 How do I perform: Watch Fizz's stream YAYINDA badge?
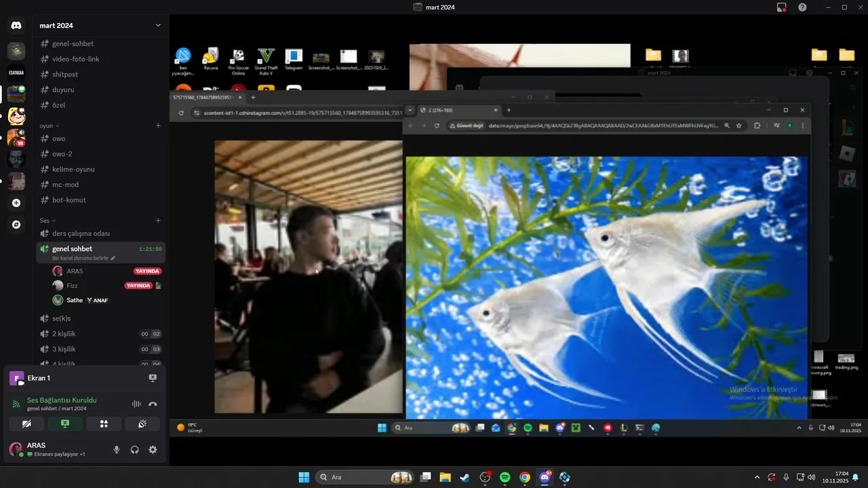tap(138, 286)
